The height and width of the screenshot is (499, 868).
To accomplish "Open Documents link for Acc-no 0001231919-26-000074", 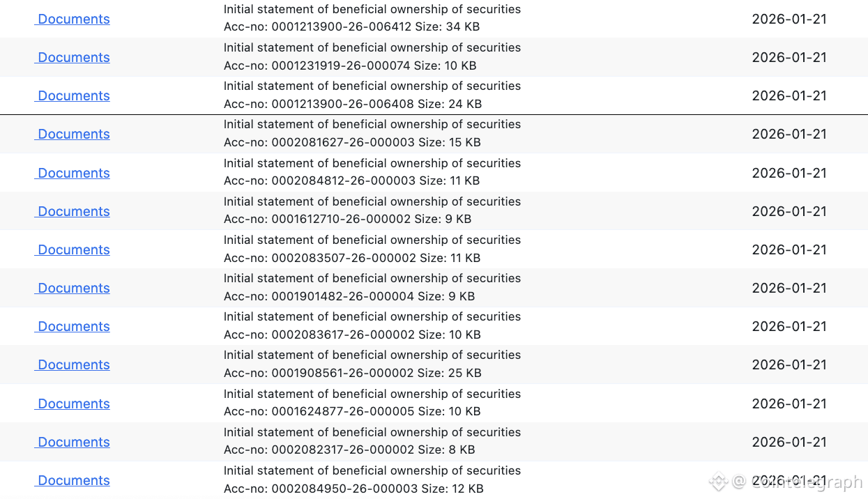I will [x=73, y=57].
